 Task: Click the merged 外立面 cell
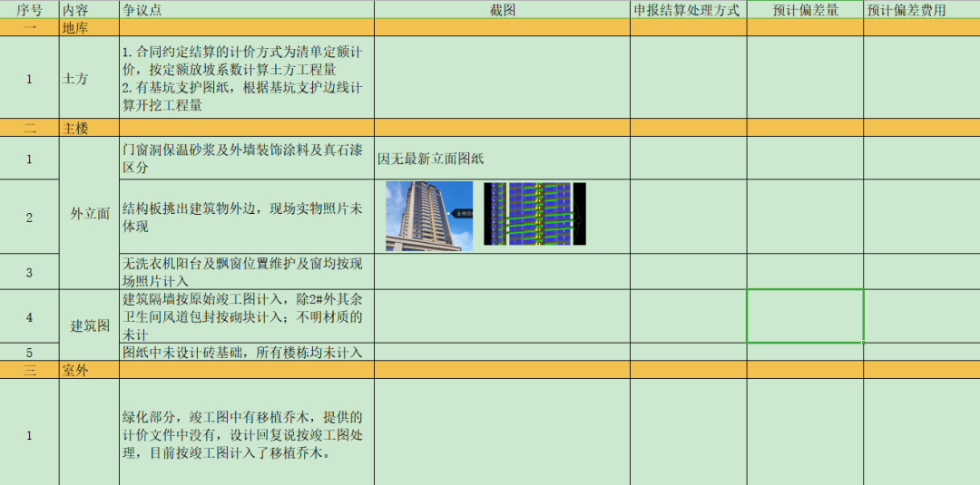[x=89, y=214]
